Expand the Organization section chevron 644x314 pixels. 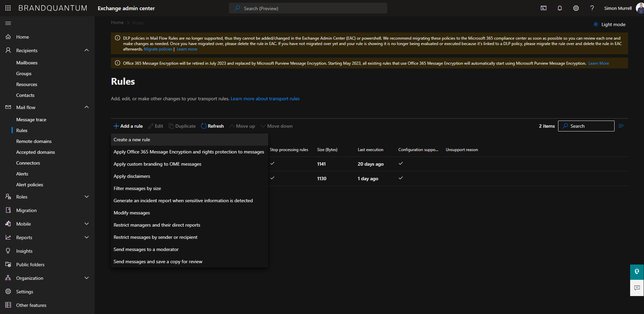coord(87,278)
